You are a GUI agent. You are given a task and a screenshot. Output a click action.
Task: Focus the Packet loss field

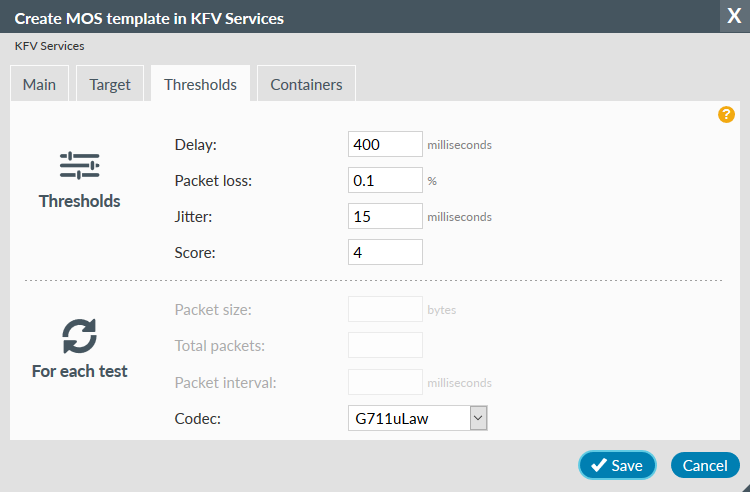click(x=385, y=181)
